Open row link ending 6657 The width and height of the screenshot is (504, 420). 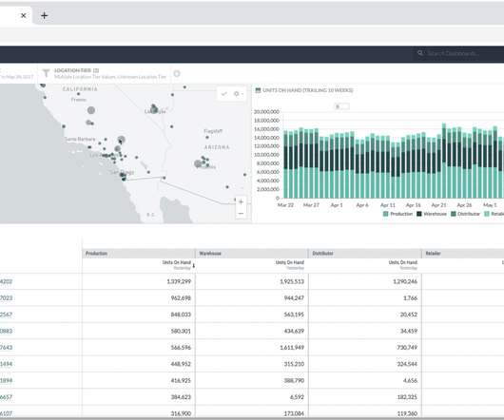click(x=6, y=397)
